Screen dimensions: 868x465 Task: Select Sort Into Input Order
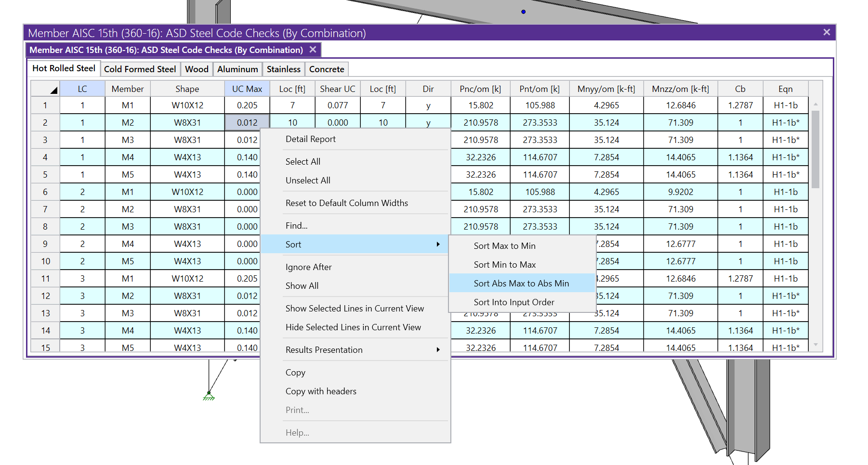(x=513, y=302)
